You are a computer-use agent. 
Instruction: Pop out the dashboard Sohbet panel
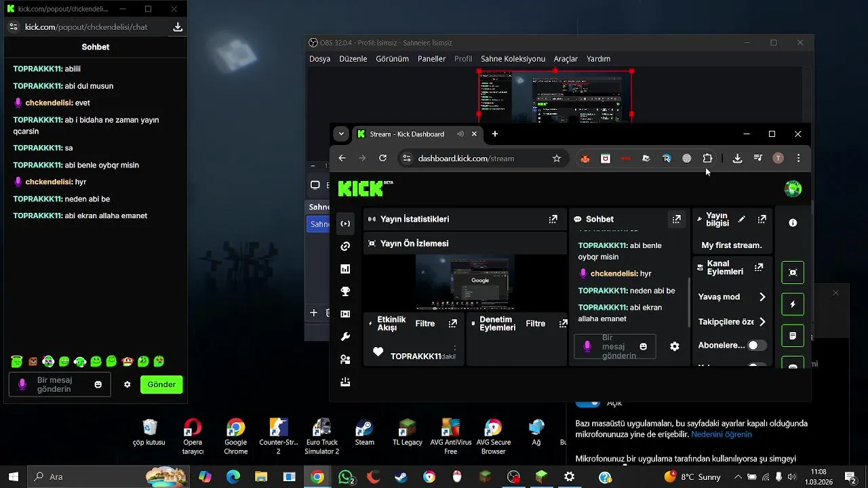pyautogui.click(x=676, y=219)
